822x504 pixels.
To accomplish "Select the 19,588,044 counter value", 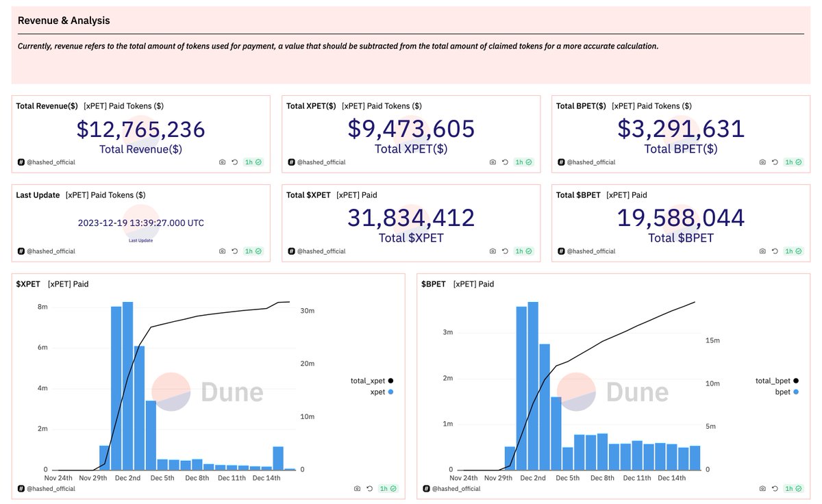I will 681,218.
